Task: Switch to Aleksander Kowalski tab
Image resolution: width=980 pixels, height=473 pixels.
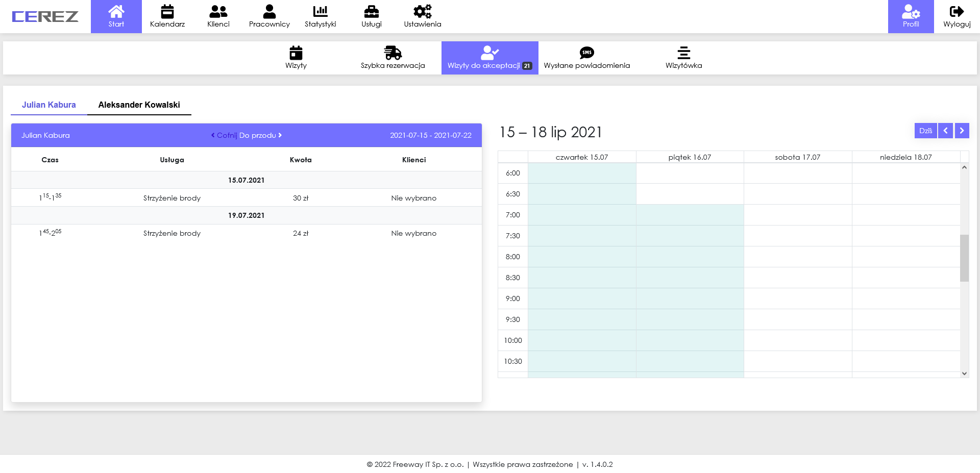Action: [x=139, y=105]
